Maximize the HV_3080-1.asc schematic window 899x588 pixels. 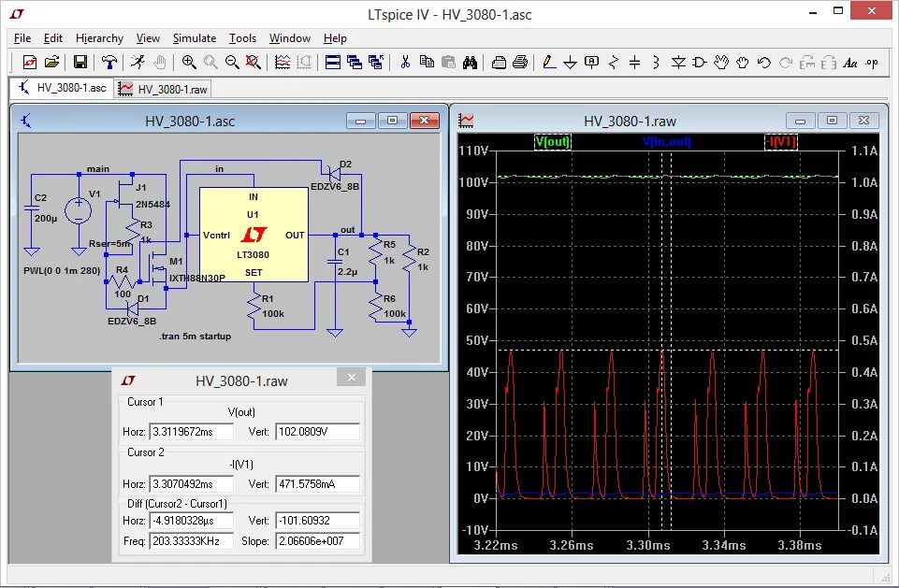pyautogui.click(x=392, y=121)
